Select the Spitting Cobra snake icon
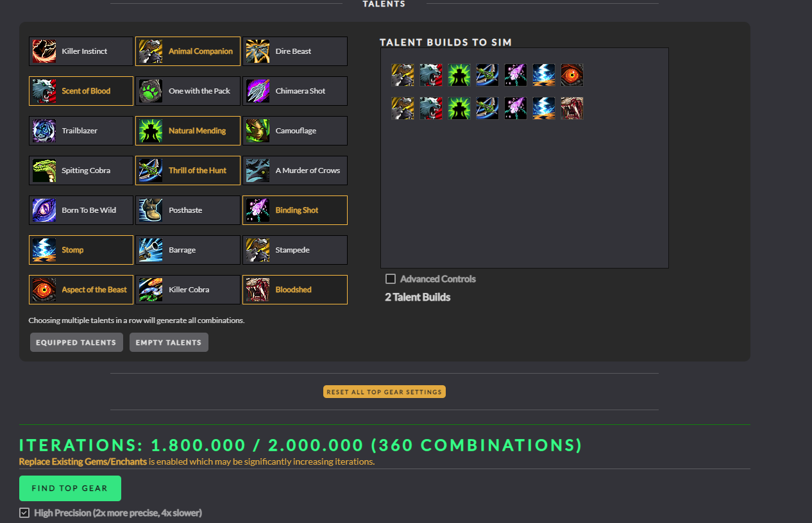The width and height of the screenshot is (812, 523). 44,170
